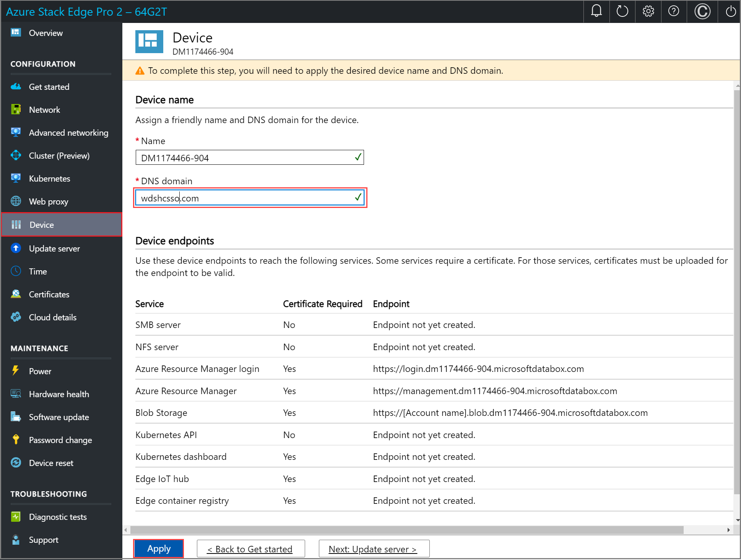The height and width of the screenshot is (560, 741).
Task: Click the Kubernetes sidebar icon
Action: click(x=16, y=178)
